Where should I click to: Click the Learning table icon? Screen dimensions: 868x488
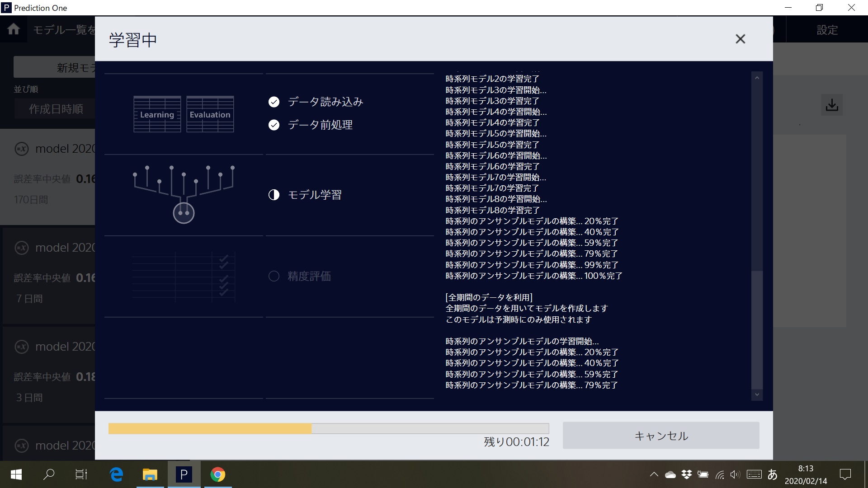pyautogui.click(x=157, y=114)
